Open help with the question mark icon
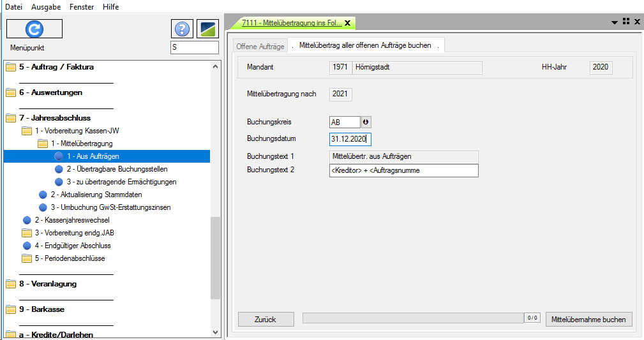Image resolution: width=644 pixels, height=340 pixels. tap(182, 29)
